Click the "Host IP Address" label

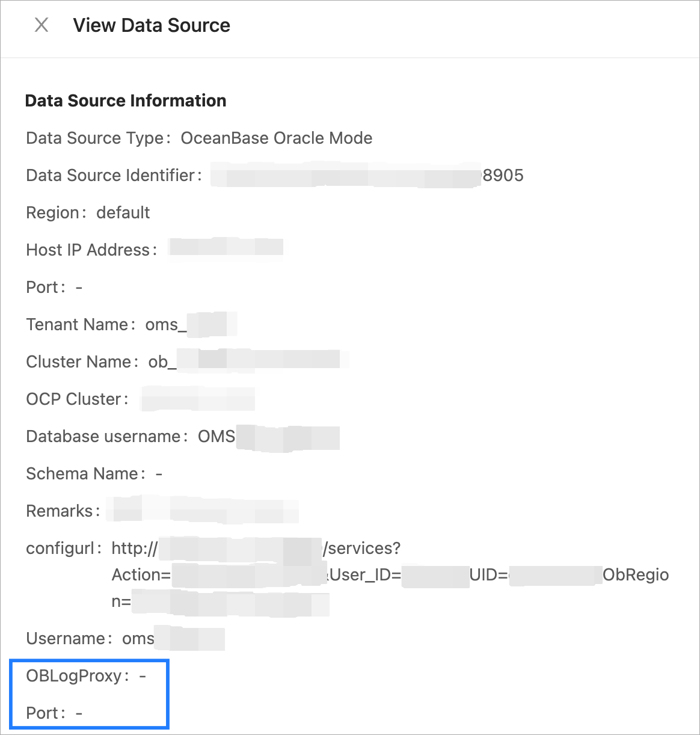[x=88, y=250]
